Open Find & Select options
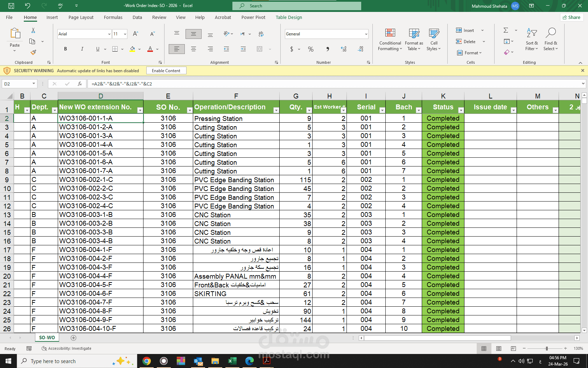 pos(551,39)
